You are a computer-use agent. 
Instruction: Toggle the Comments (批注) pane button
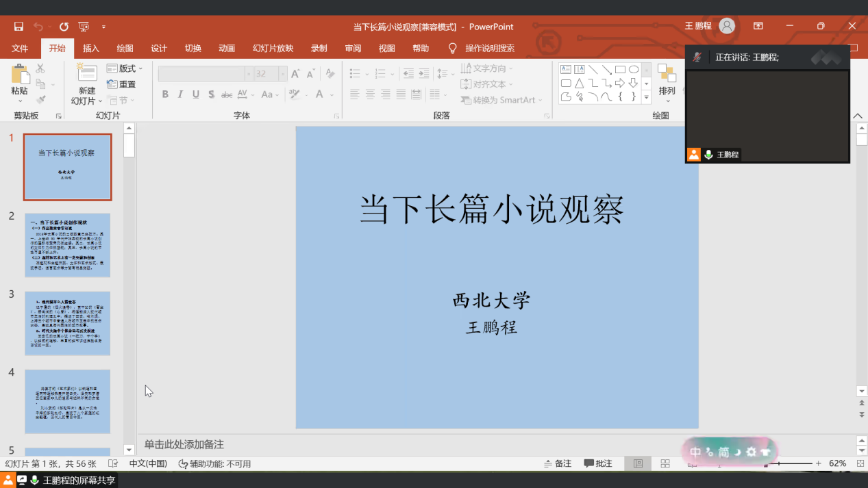click(x=598, y=463)
